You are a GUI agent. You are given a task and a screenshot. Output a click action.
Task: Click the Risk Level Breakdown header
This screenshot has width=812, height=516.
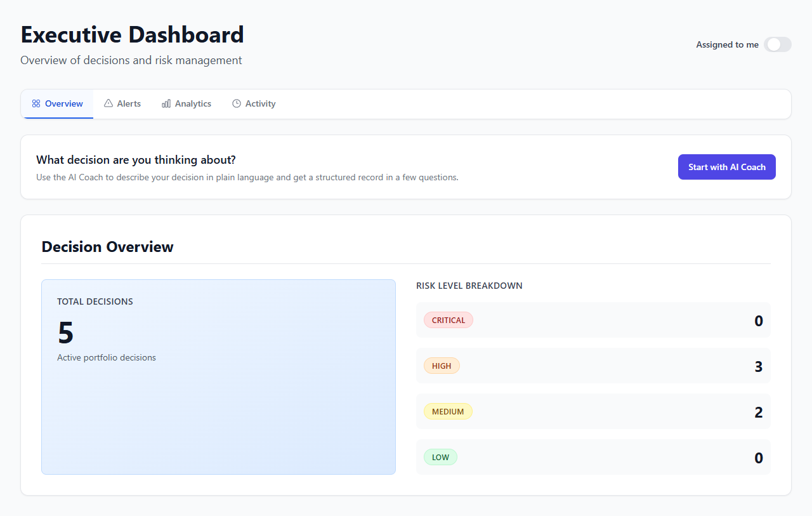coord(469,286)
